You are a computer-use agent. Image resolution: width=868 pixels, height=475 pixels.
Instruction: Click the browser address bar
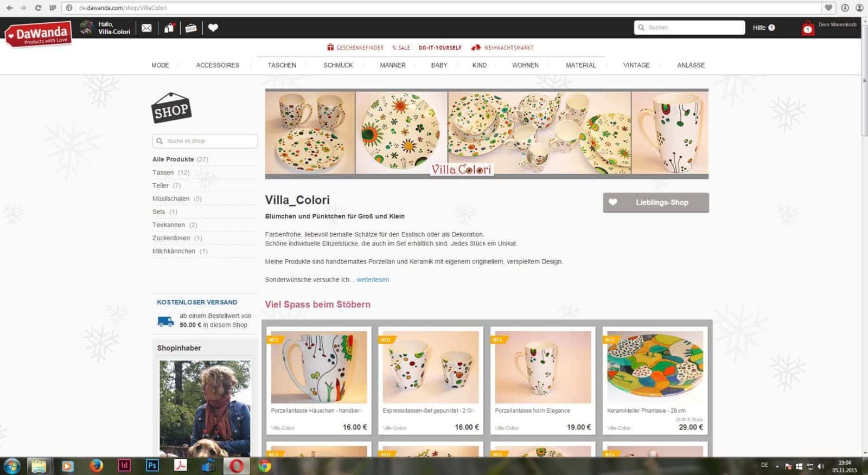click(x=442, y=8)
